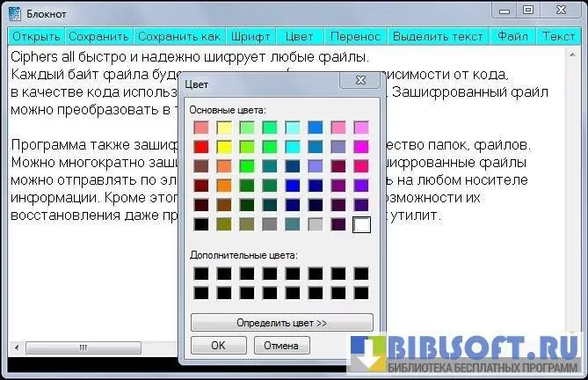
Task: Select the white basic color swatch
Action: click(361, 224)
